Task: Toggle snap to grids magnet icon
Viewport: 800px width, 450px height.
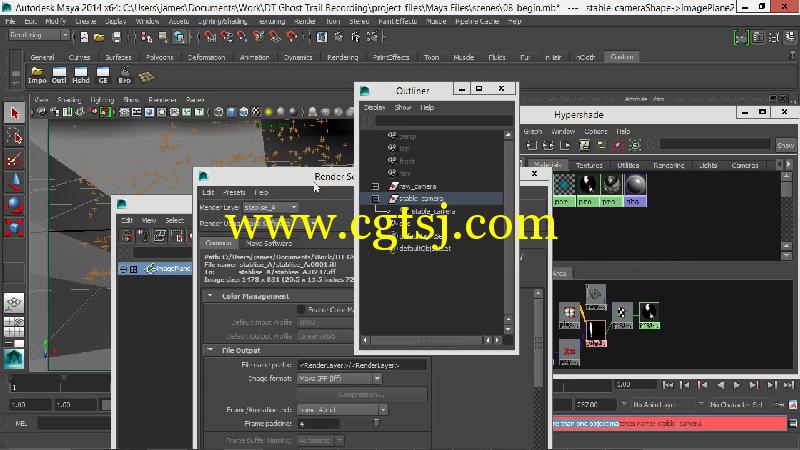Action: pyautogui.click(x=210, y=37)
